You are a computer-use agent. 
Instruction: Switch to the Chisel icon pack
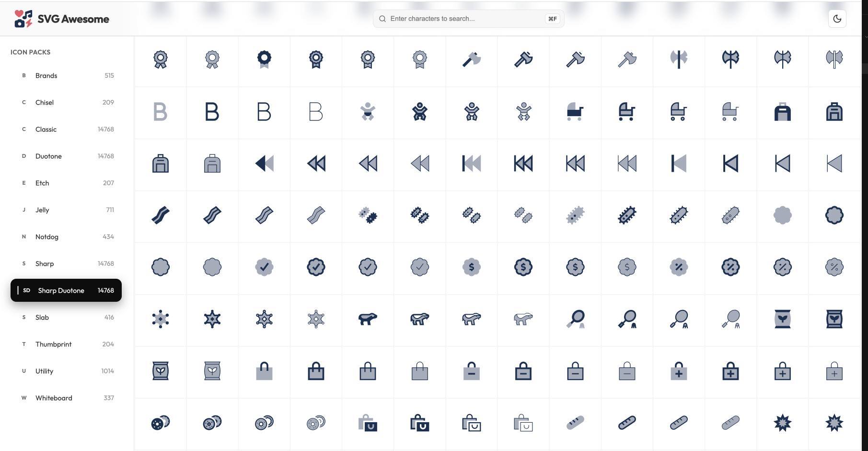(x=66, y=102)
